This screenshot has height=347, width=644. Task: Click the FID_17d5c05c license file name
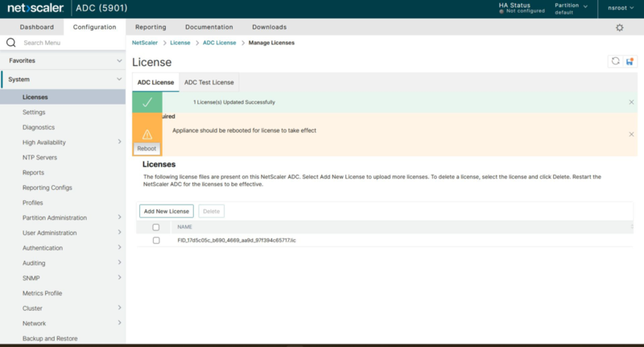(x=237, y=240)
